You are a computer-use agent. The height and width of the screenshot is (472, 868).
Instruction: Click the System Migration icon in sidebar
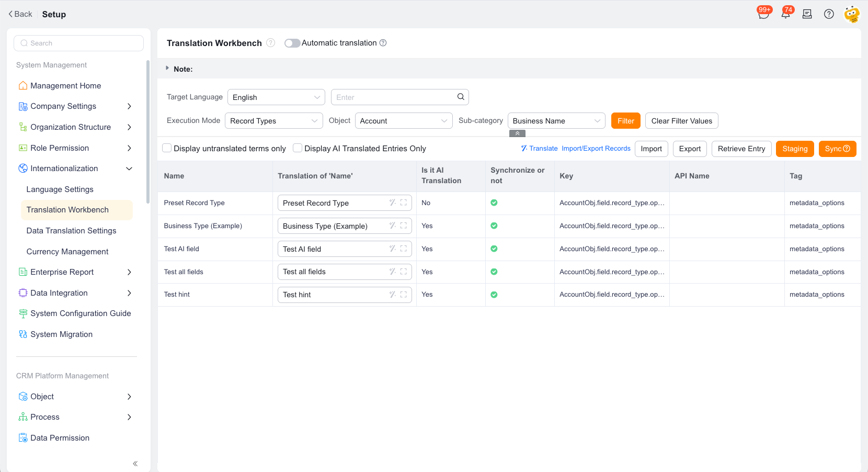(23, 334)
